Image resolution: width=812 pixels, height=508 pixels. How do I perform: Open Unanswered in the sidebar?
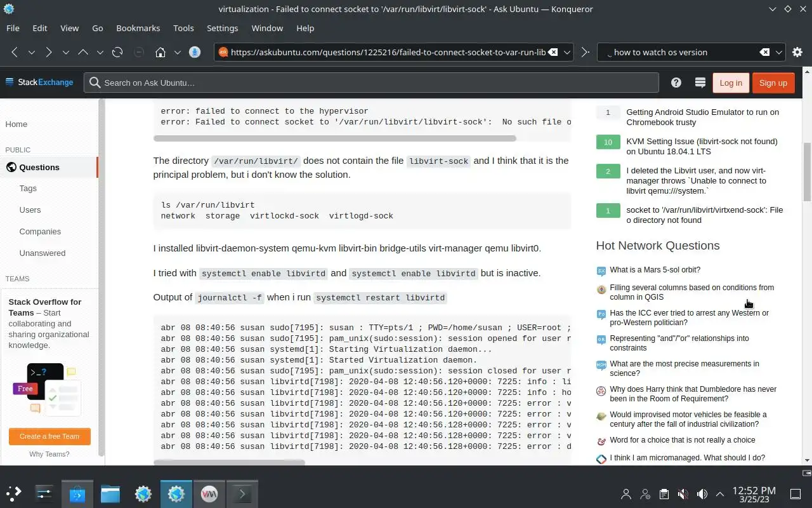click(43, 253)
